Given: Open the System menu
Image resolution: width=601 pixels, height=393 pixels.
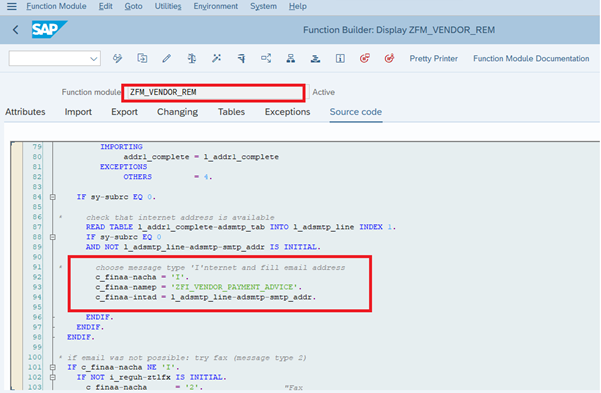Looking at the screenshot, I should (x=263, y=7).
